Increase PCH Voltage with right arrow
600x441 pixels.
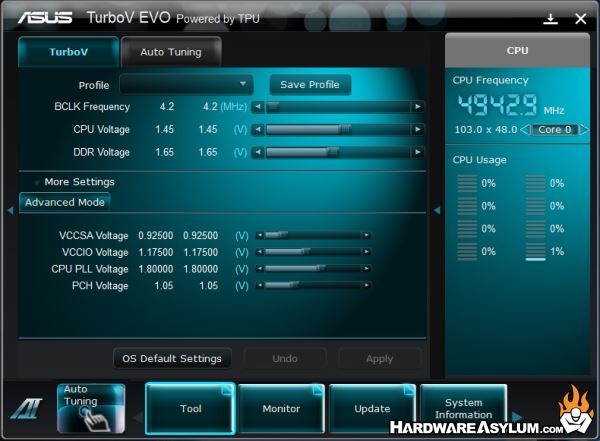click(366, 285)
